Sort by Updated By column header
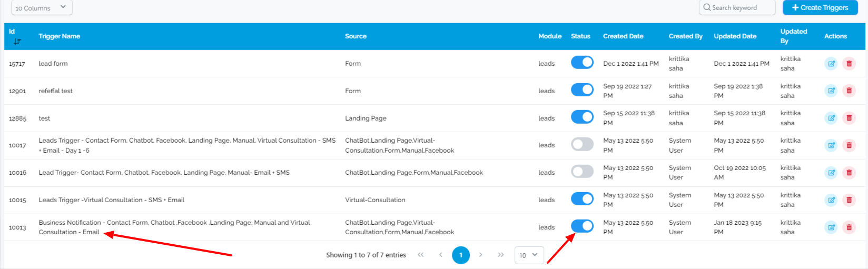 coord(794,36)
